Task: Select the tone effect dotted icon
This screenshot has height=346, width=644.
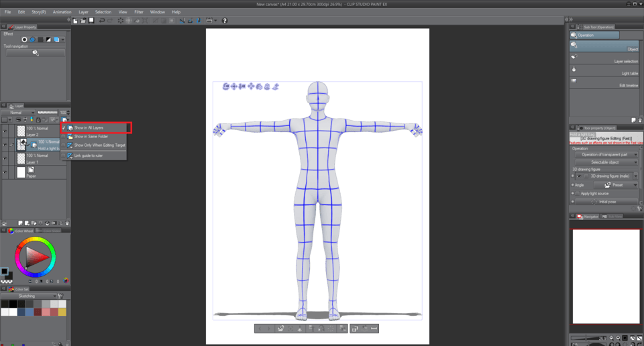Action: click(x=40, y=40)
